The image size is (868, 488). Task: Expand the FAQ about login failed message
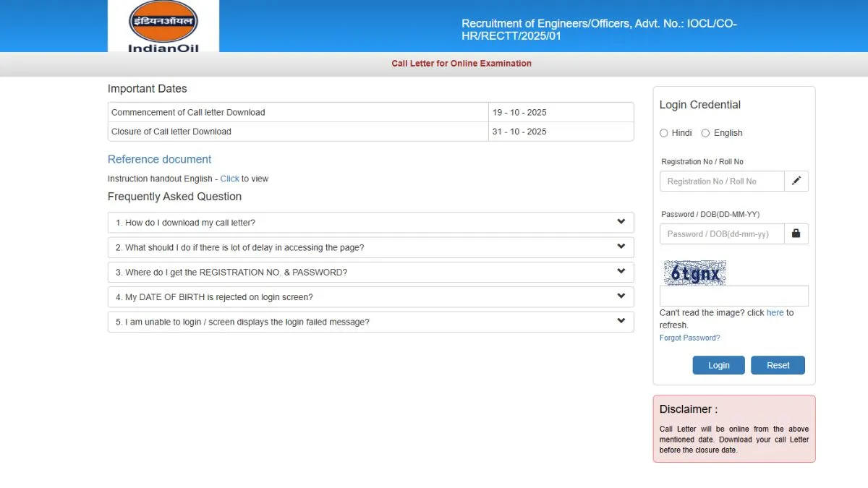pyautogui.click(x=621, y=321)
